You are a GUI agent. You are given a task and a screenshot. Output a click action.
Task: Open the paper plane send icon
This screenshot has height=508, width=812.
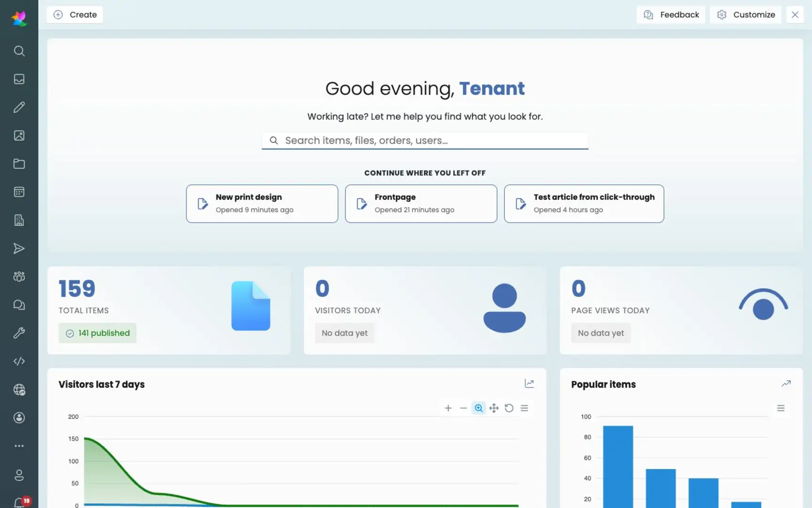pyautogui.click(x=19, y=248)
